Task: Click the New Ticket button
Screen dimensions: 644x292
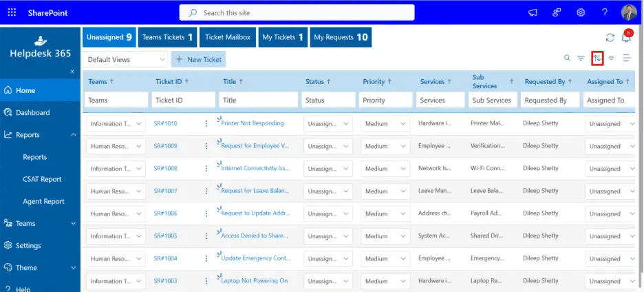Action: 198,60
